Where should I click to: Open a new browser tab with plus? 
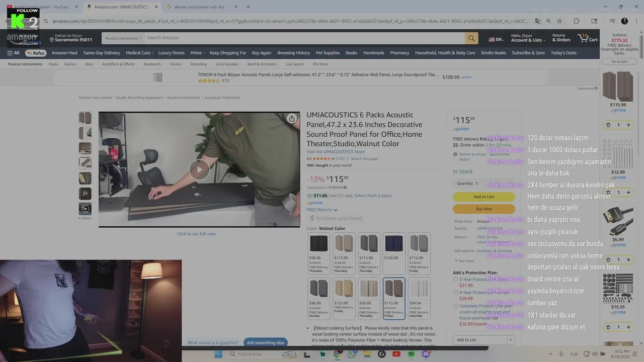click(x=248, y=7)
